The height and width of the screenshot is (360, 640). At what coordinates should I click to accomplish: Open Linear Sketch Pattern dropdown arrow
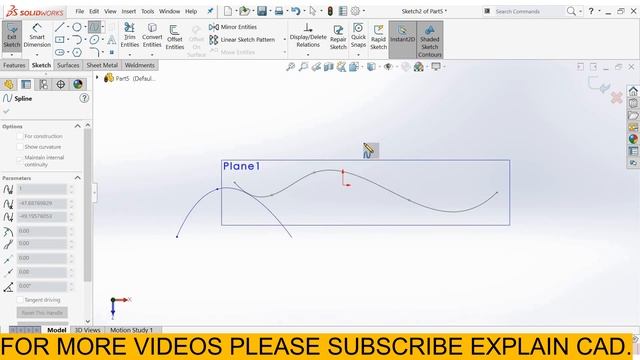point(284,40)
